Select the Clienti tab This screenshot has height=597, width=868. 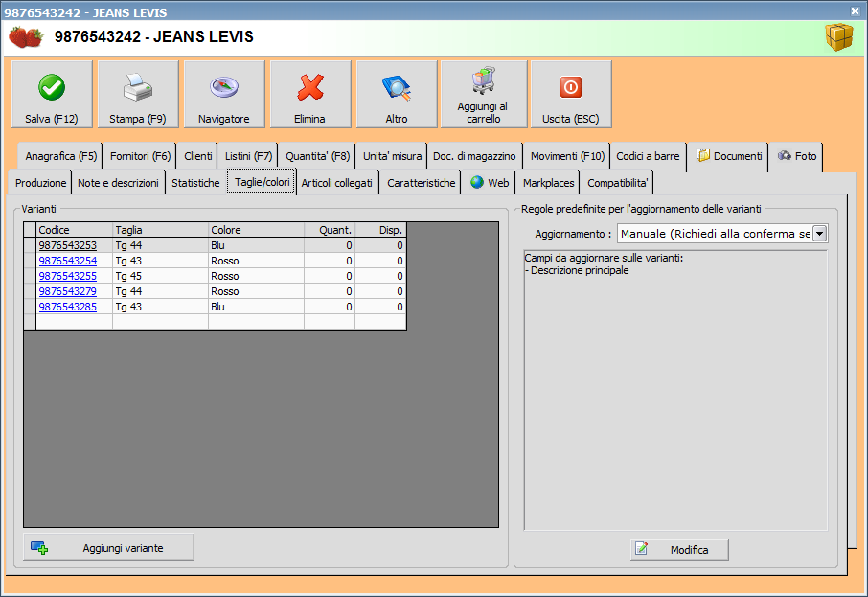point(197,157)
